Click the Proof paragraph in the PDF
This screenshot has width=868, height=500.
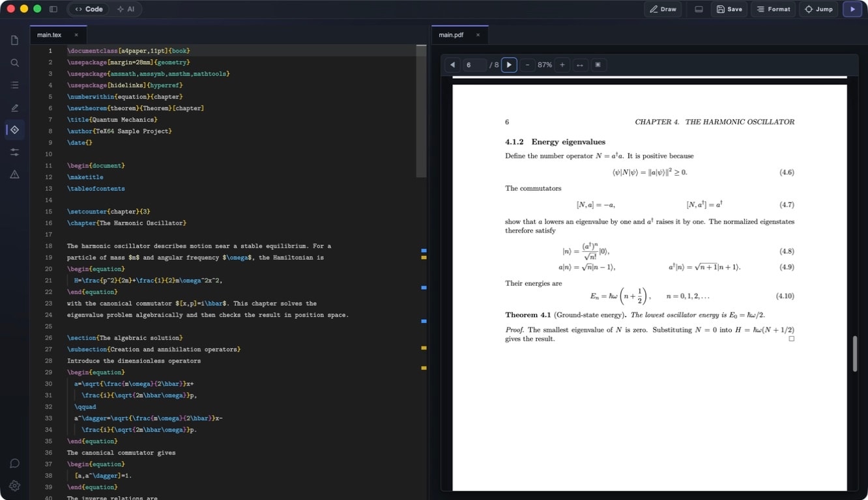650,334
